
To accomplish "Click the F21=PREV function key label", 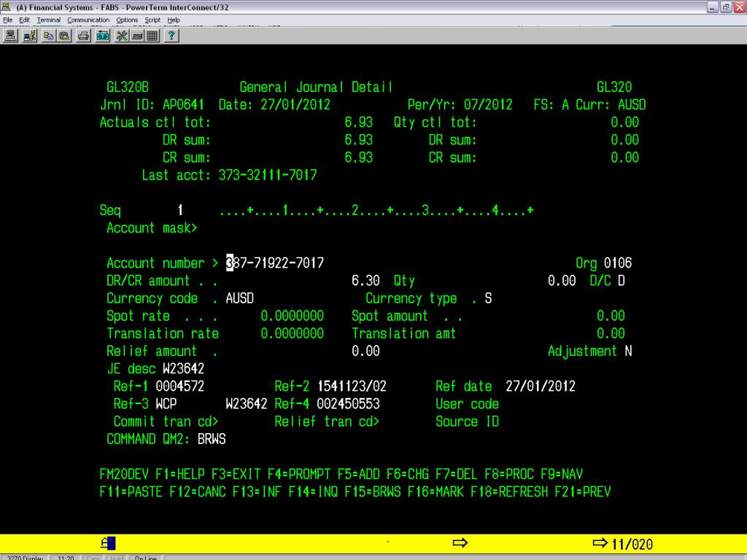I will 583,492.
